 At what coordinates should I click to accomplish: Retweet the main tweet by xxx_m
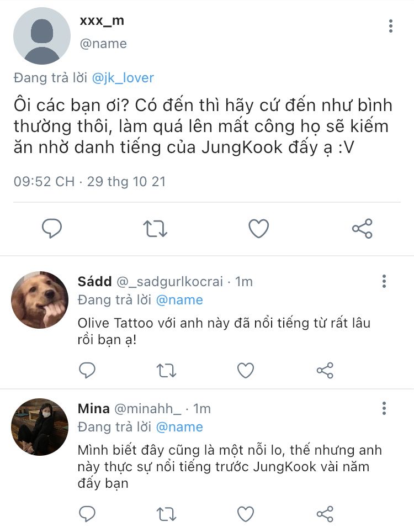pos(155,229)
